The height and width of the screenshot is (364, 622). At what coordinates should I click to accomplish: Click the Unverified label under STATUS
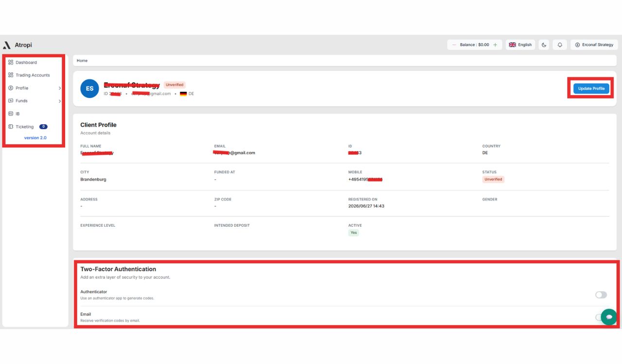click(x=493, y=179)
